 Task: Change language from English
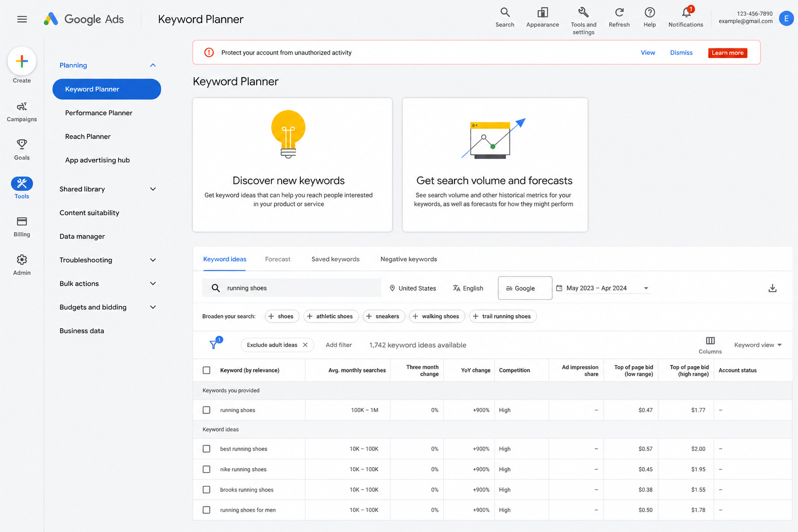468,288
